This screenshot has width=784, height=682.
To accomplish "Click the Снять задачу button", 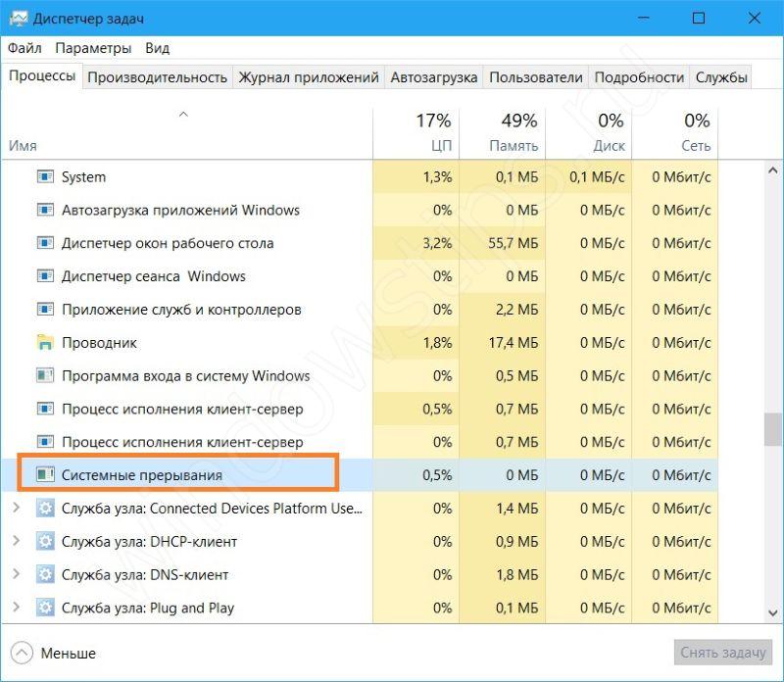I will [723, 653].
